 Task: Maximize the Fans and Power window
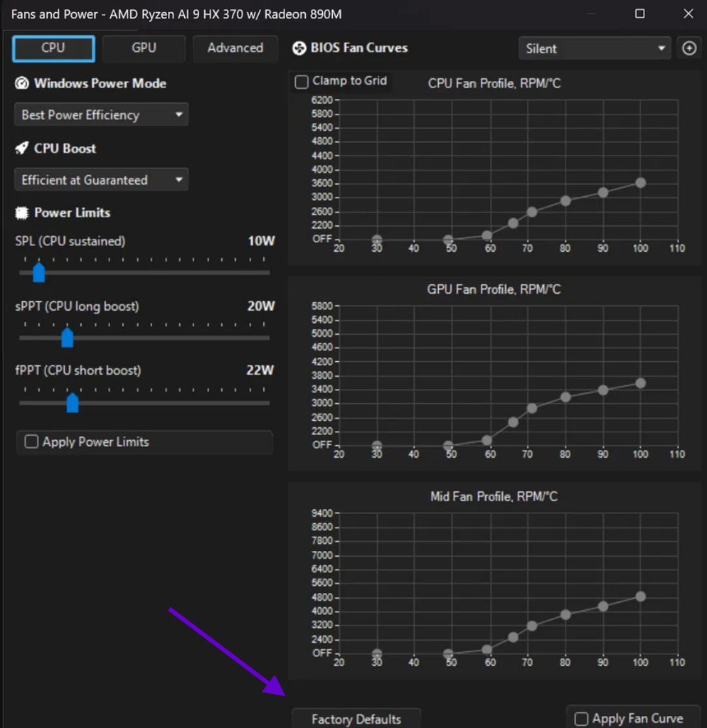(x=639, y=14)
